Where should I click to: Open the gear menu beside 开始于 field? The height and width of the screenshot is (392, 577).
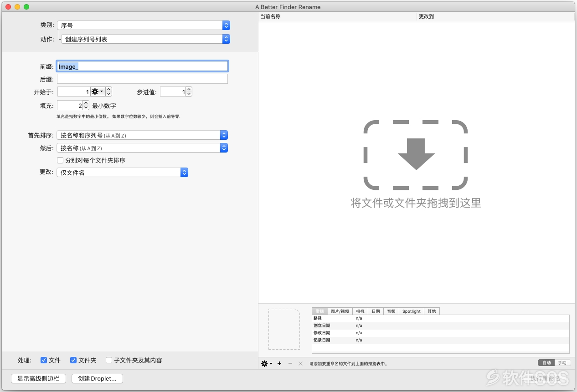pyautogui.click(x=98, y=92)
